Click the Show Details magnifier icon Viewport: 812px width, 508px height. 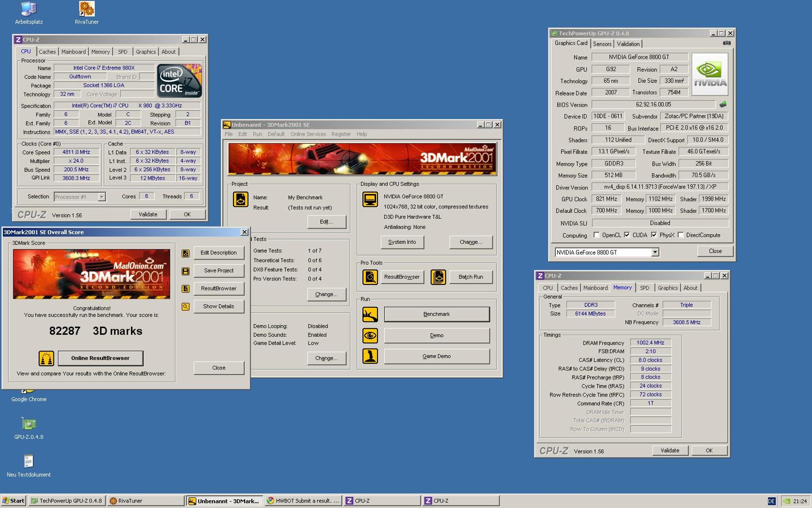pyautogui.click(x=186, y=307)
